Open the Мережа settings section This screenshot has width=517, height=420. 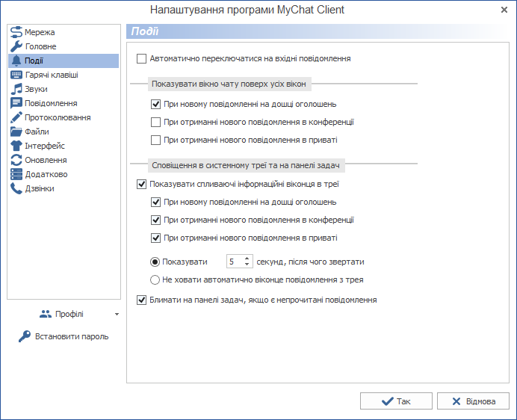tap(64, 32)
